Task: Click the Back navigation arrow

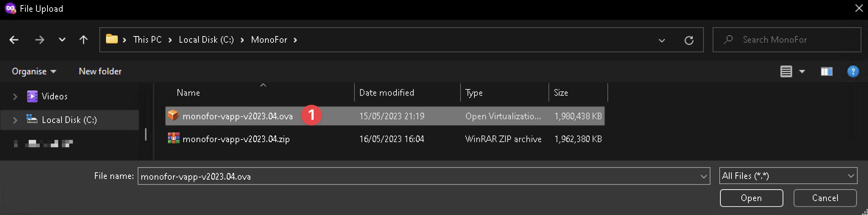Action: point(14,40)
